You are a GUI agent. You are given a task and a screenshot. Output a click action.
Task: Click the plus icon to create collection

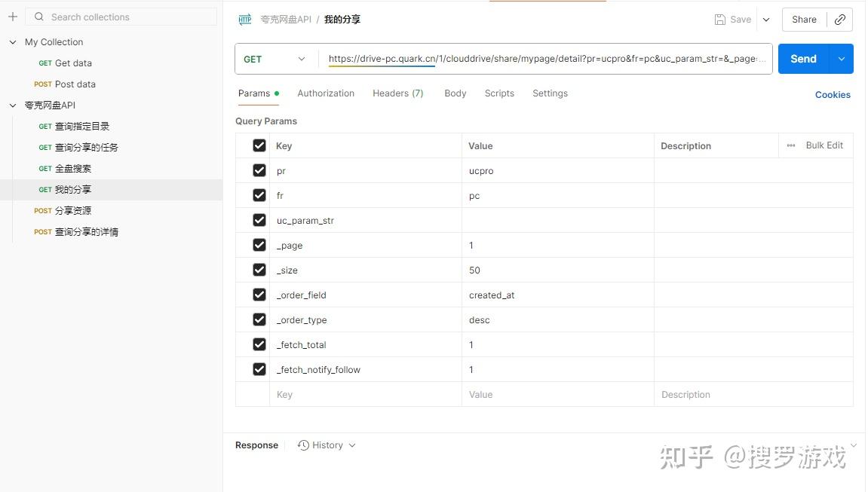[12, 17]
